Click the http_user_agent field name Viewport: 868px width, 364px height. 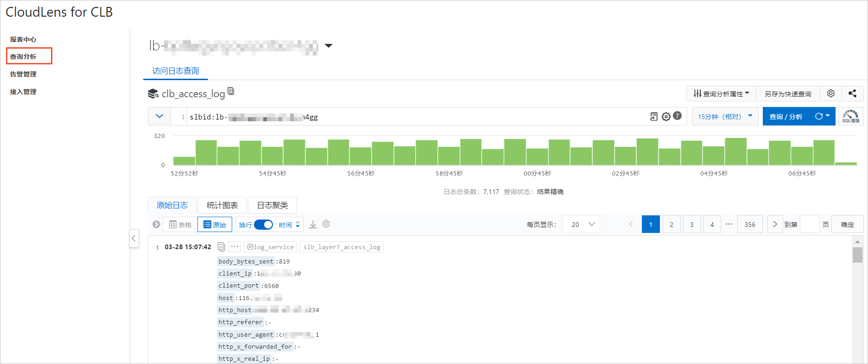[x=246, y=334]
